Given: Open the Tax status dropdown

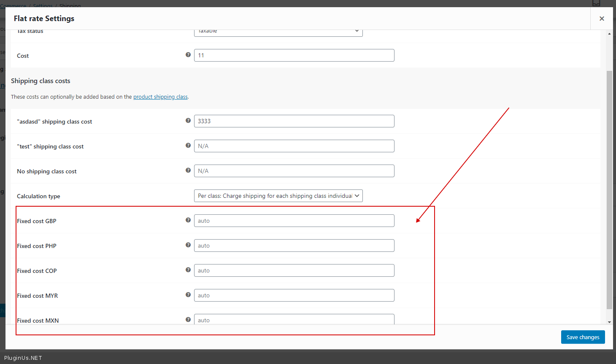Looking at the screenshot, I should 278,32.
